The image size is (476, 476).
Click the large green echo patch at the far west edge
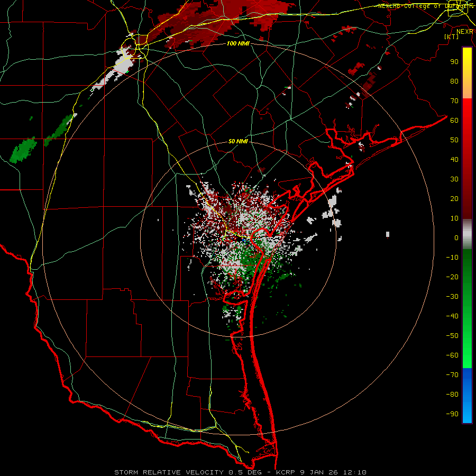point(23,151)
